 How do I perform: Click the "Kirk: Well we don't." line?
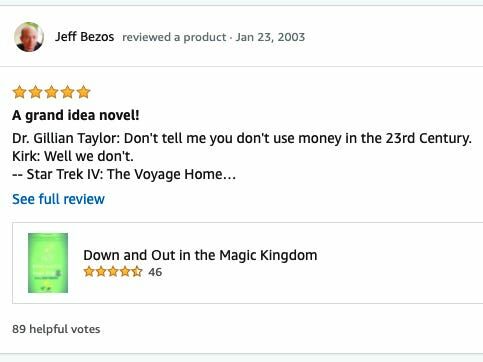click(73, 156)
